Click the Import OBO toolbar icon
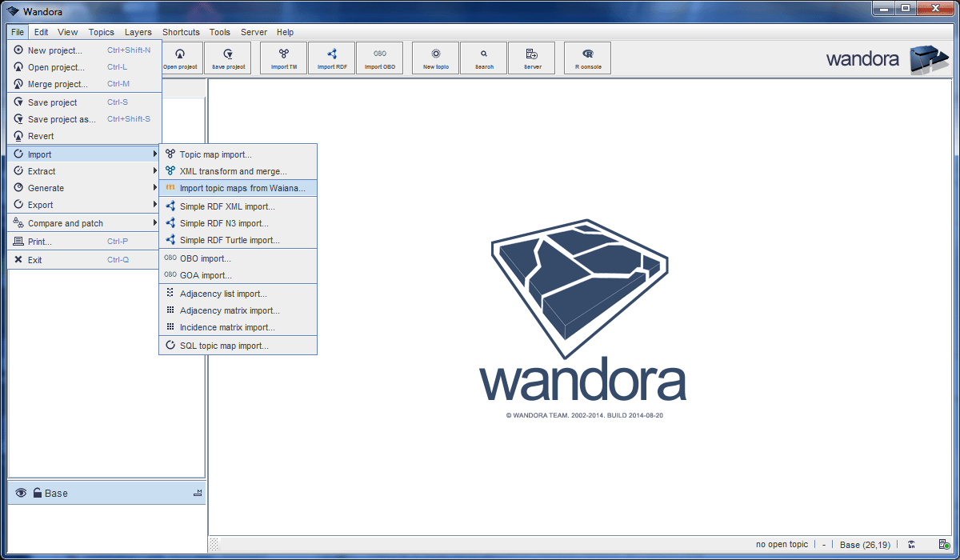This screenshot has width=960, height=560. pyautogui.click(x=380, y=57)
